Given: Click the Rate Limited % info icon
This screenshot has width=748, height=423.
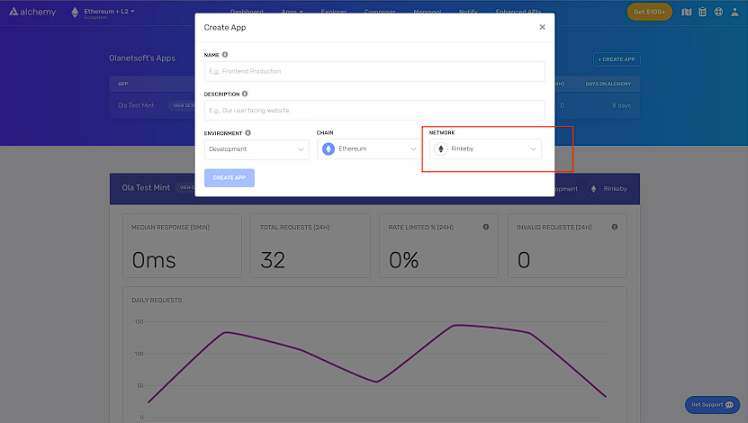Looking at the screenshot, I should click(486, 227).
